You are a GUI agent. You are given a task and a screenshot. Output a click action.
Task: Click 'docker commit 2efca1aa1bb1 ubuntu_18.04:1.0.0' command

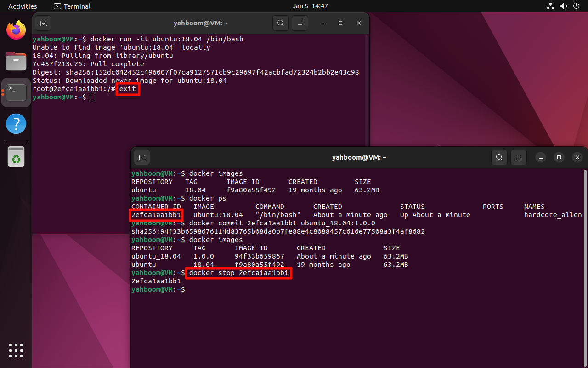pyautogui.click(x=282, y=223)
